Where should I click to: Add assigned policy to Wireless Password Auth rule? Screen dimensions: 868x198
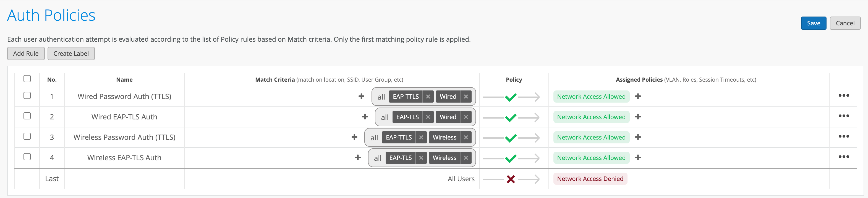tap(637, 137)
